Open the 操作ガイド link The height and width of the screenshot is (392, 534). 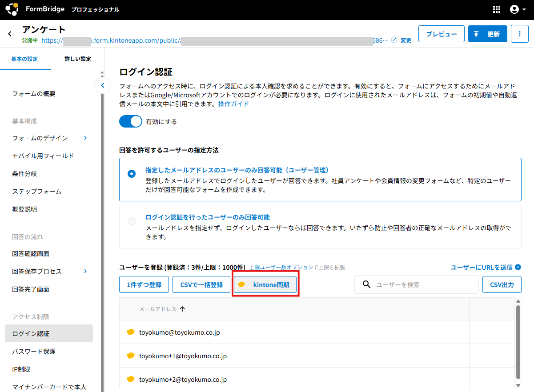233,104
